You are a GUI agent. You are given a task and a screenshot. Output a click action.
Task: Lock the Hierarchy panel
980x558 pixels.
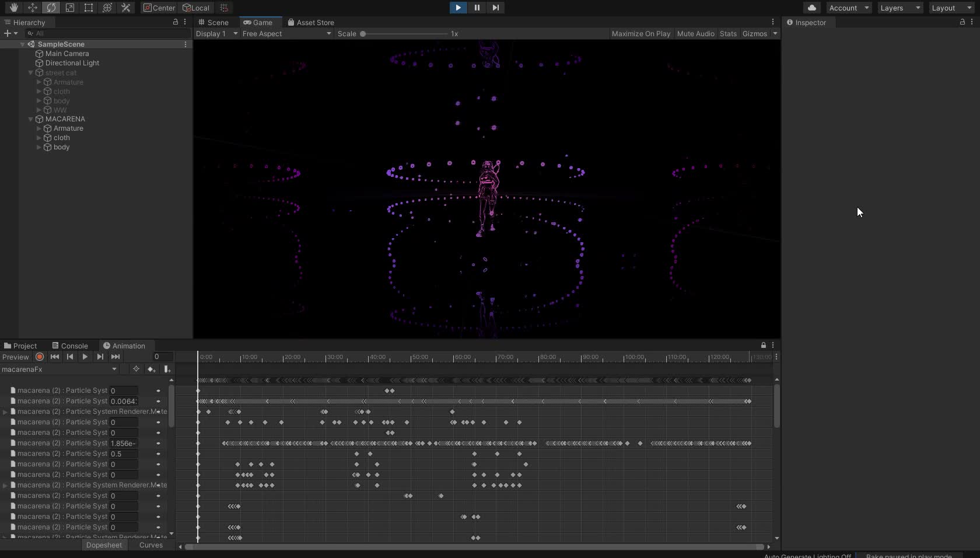[x=175, y=22]
